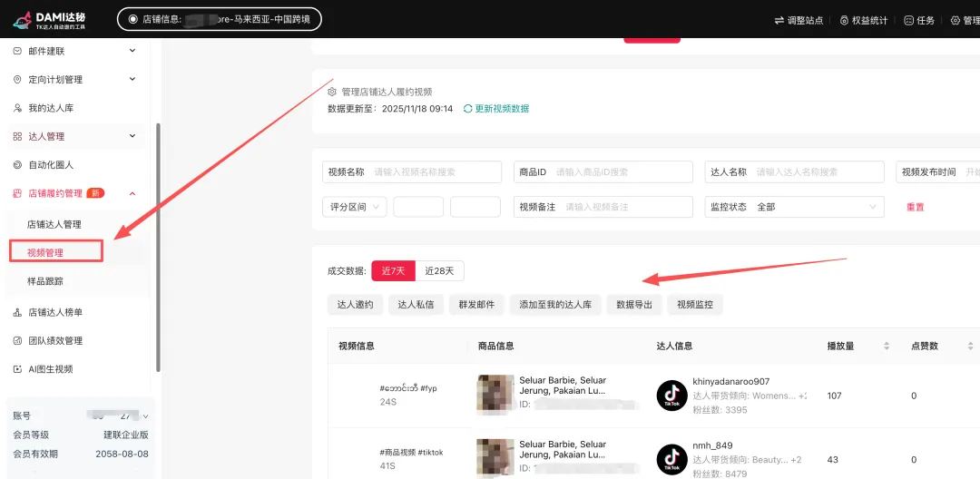
Task: Open the 监控状态 dropdown
Action: [794, 207]
